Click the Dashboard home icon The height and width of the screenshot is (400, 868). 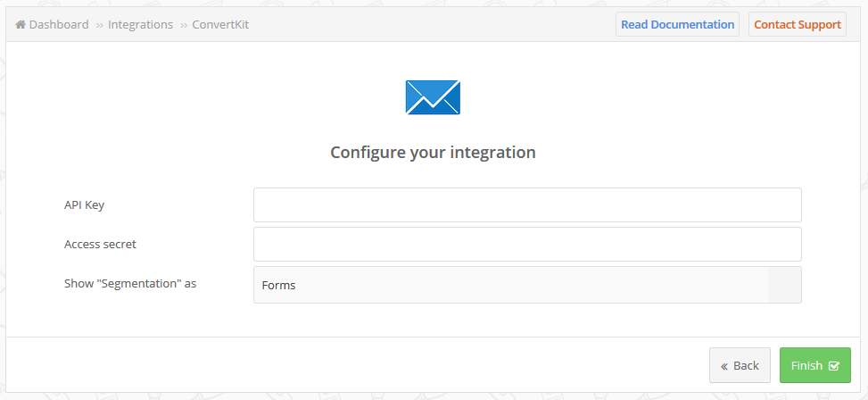pyautogui.click(x=21, y=25)
